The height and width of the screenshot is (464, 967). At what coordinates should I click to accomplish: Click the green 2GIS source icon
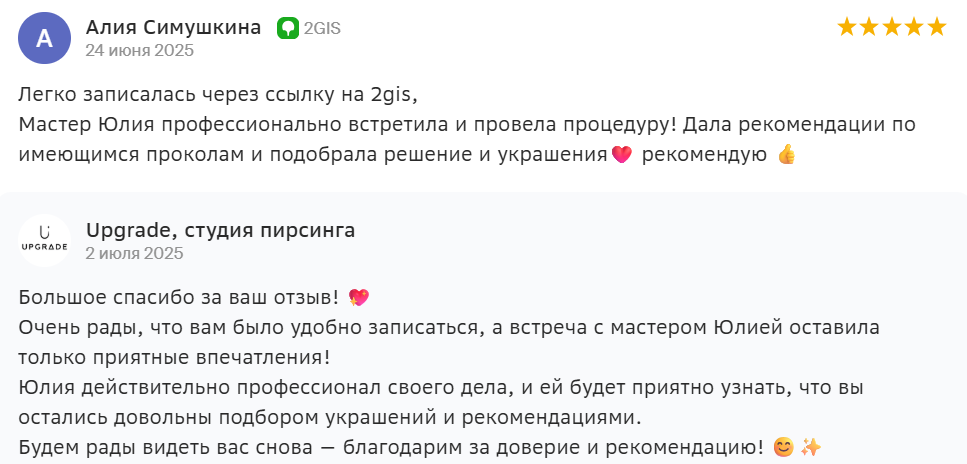pos(287,28)
